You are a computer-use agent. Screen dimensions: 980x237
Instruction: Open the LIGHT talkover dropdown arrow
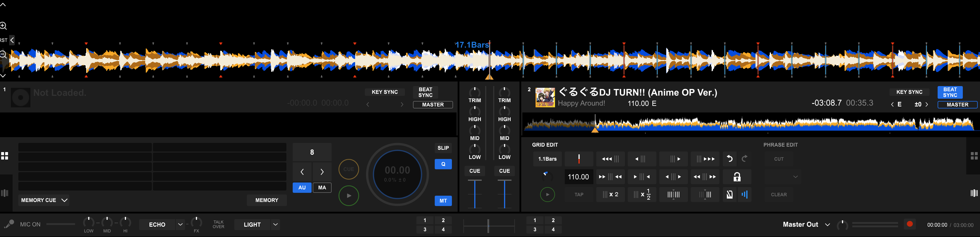point(275,224)
